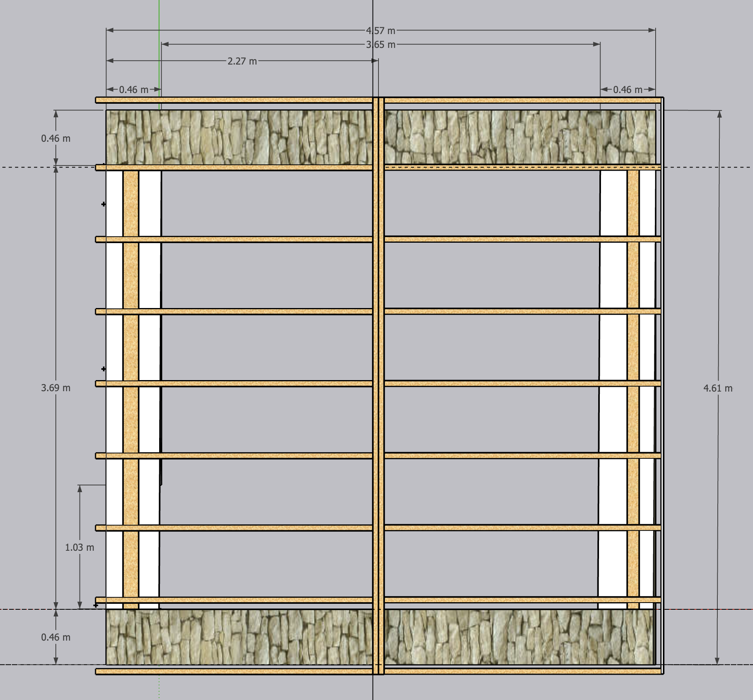
Task: Select the upper stone wall right of center post
Action: tap(520, 137)
